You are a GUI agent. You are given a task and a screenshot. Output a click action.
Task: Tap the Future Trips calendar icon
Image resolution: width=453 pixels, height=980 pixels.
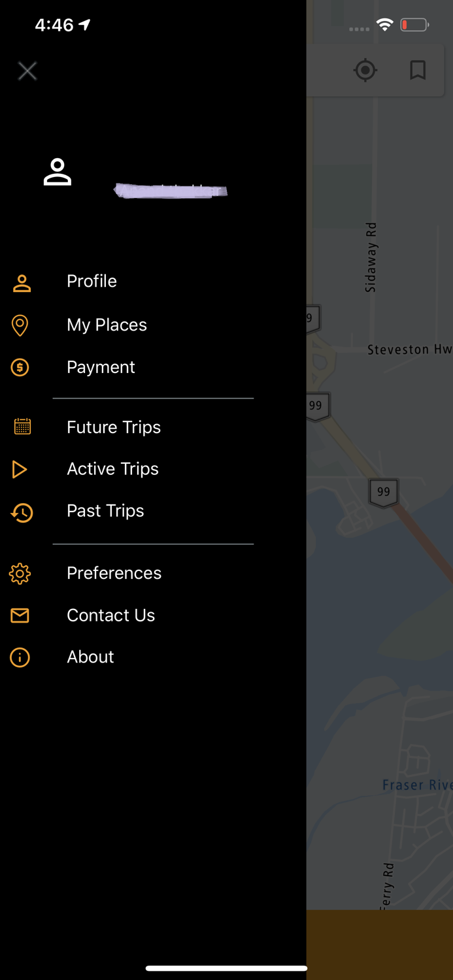point(22,427)
